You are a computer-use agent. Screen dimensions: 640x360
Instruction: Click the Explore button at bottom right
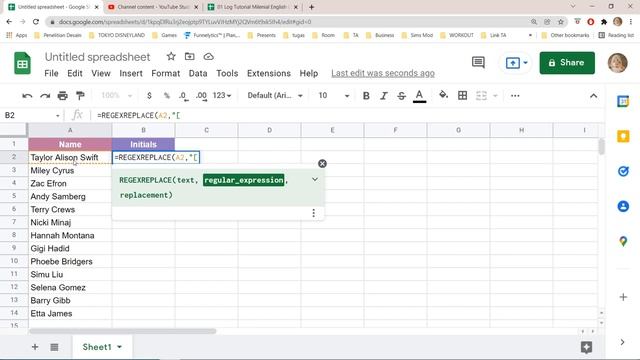coord(586,347)
